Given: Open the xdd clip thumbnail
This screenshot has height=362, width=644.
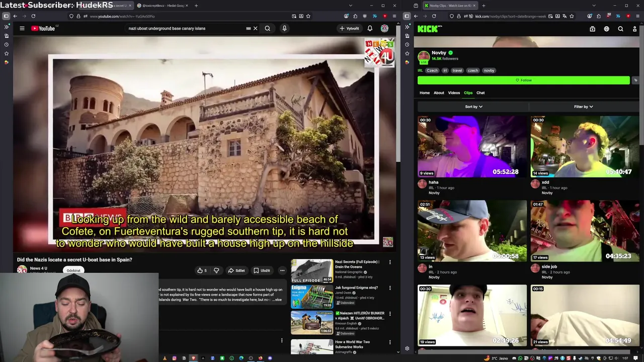Looking at the screenshot, I should [x=585, y=146].
